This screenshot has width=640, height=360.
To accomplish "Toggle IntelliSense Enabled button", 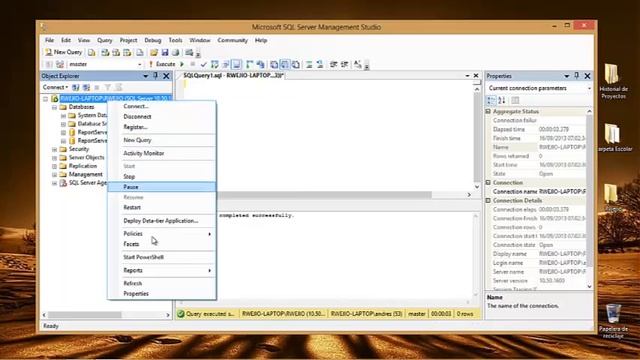I will point(236,64).
